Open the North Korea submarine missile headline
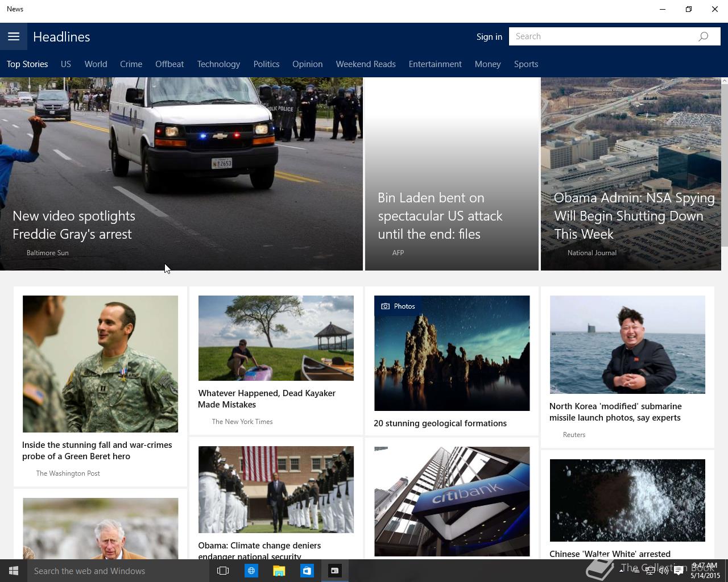Viewport: 728px width, 582px height. point(615,412)
